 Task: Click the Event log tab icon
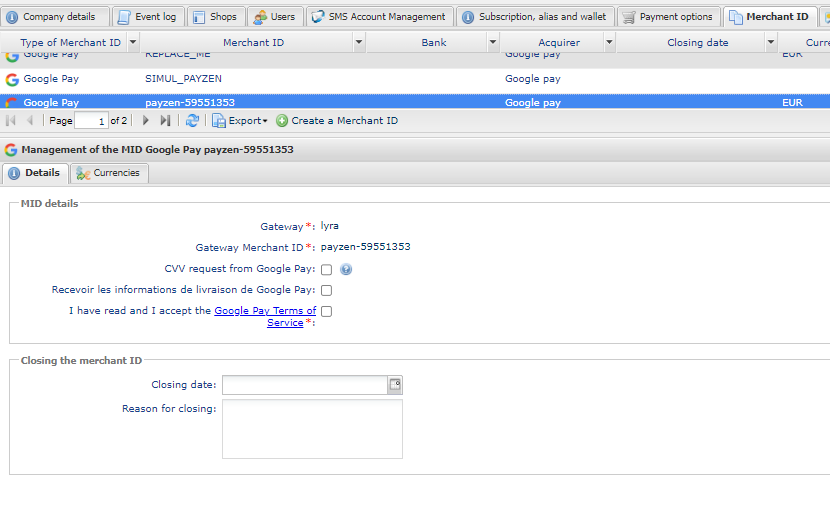123,17
